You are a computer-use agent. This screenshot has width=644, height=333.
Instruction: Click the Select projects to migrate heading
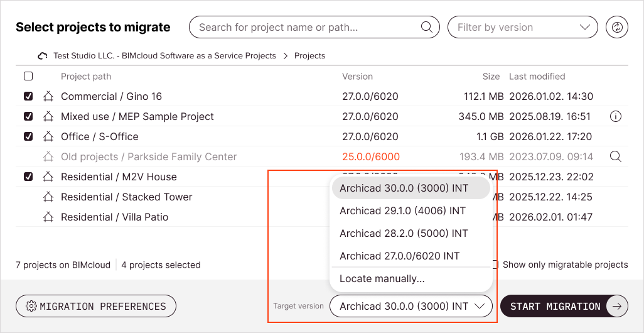[x=93, y=27]
